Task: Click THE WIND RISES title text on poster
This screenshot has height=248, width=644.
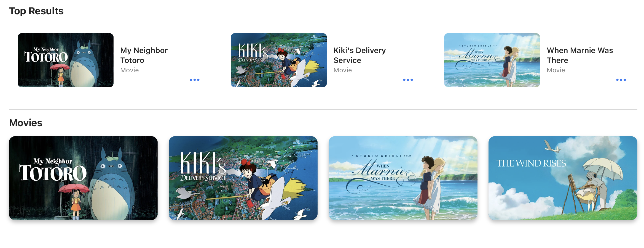Action: [x=531, y=163]
